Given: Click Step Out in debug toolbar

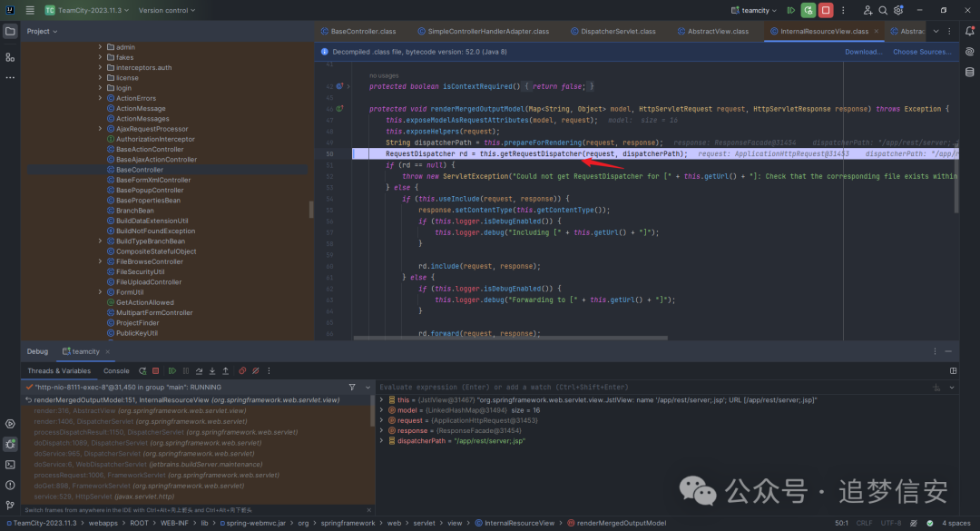Looking at the screenshot, I should 226,371.
